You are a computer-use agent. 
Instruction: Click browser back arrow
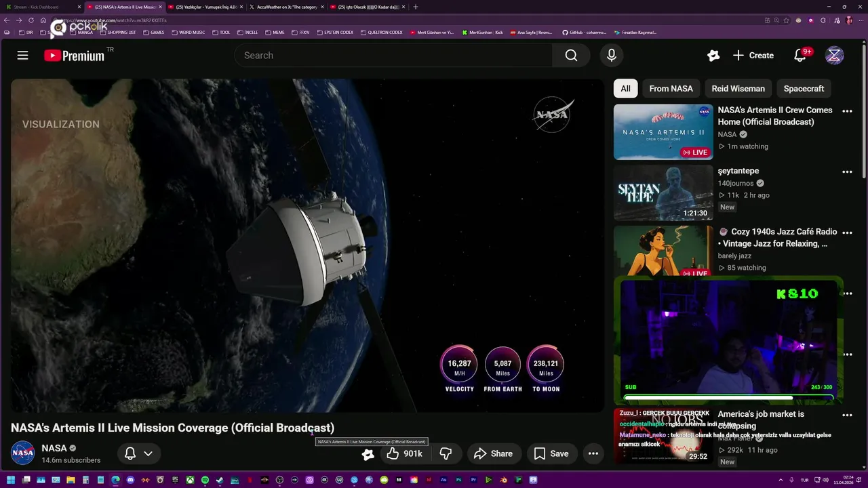pos(7,20)
